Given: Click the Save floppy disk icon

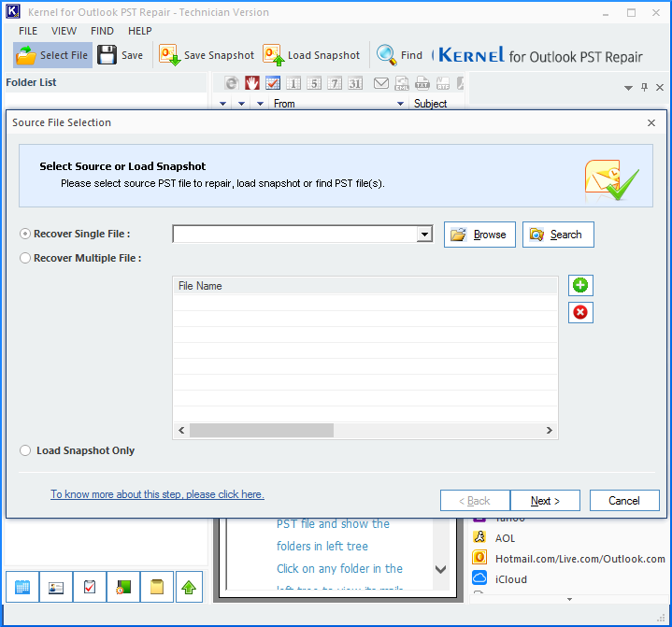Looking at the screenshot, I should click(x=107, y=55).
